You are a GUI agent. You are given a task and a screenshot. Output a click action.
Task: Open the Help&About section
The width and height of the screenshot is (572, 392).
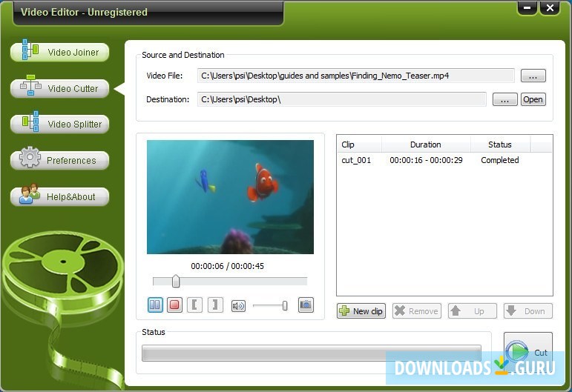(x=60, y=196)
